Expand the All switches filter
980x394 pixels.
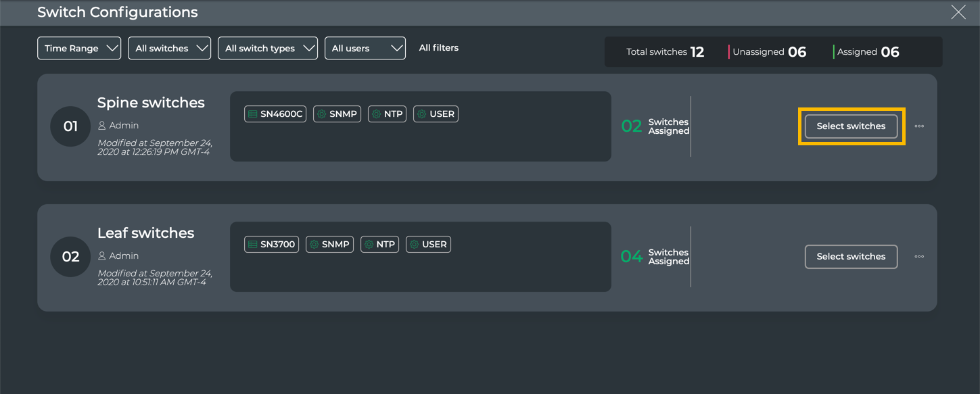coord(169,49)
